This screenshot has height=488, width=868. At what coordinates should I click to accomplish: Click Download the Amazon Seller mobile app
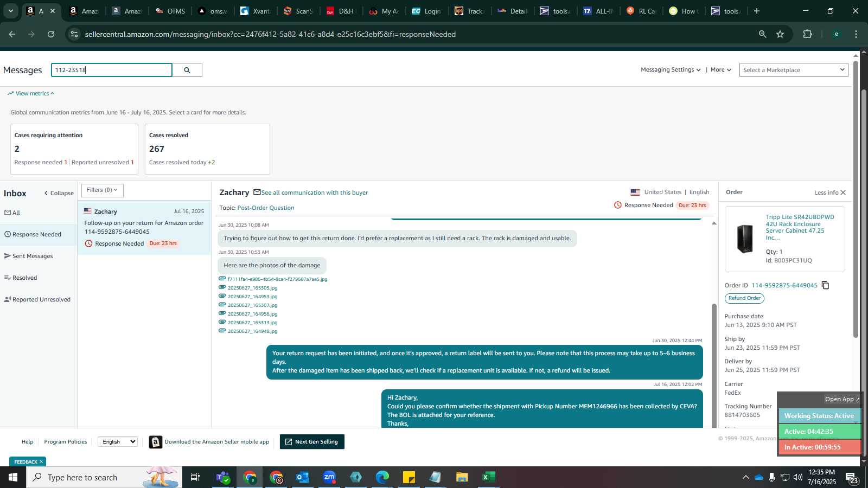point(217,442)
